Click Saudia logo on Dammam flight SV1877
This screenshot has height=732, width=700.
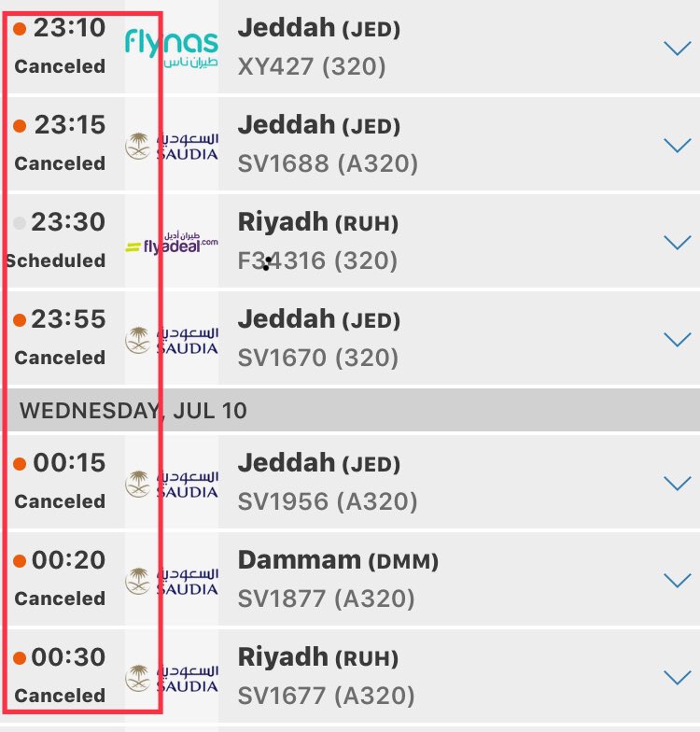click(172, 581)
